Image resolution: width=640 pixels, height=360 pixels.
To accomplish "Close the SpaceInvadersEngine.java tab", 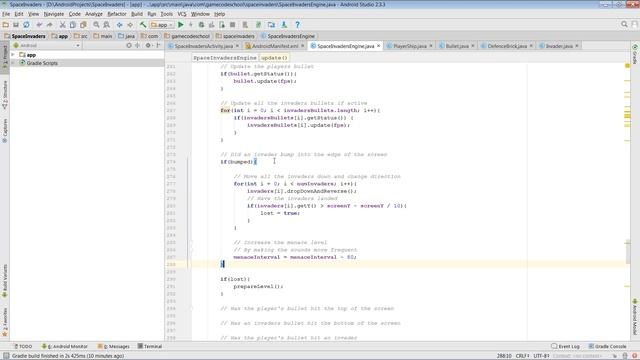I will (378, 46).
